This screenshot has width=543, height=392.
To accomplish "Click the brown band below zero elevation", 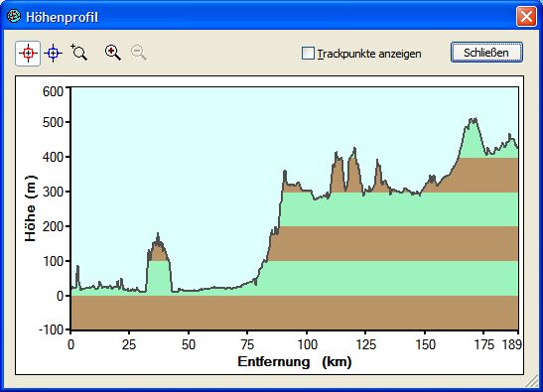I will (x=295, y=313).
